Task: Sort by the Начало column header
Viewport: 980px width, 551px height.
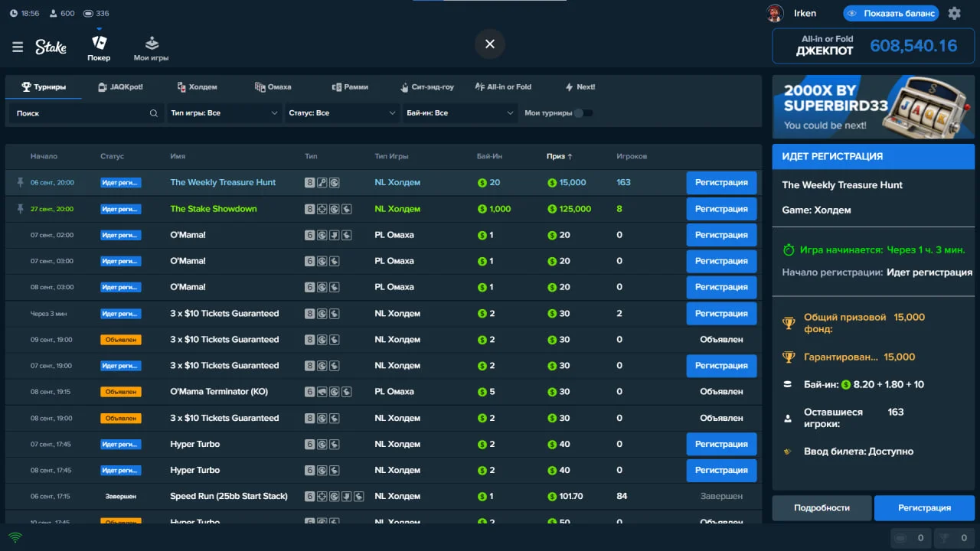Action: click(44, 156)
